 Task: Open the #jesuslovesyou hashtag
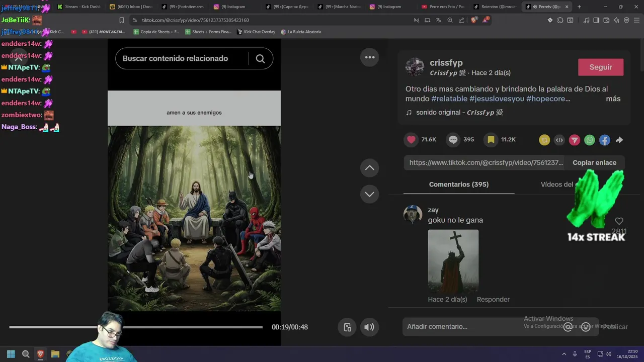(497, 99)
